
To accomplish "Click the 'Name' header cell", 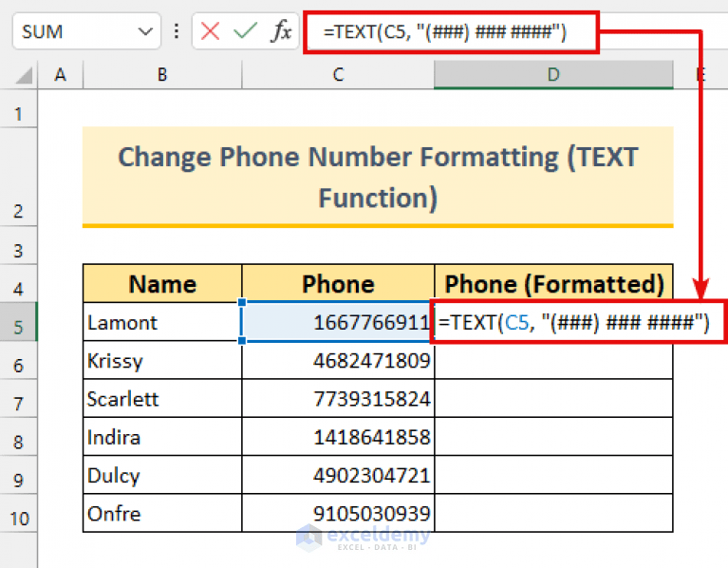I will pos(162,284).
